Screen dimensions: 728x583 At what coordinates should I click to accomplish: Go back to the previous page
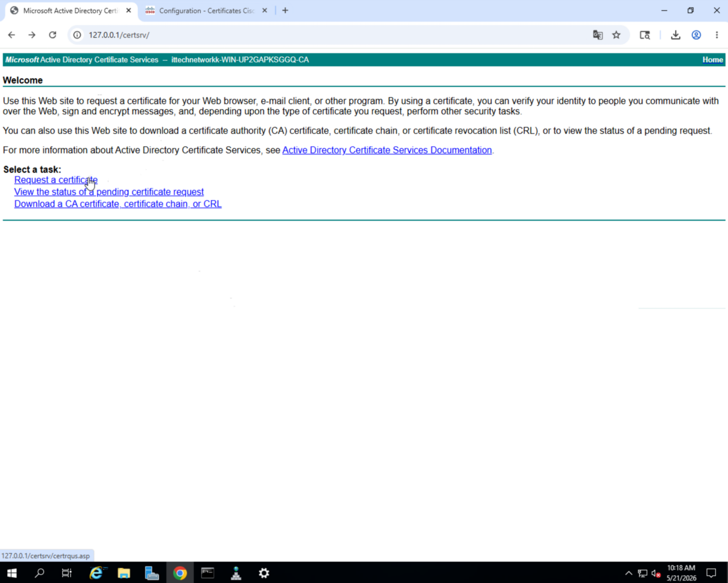(12, 35)
